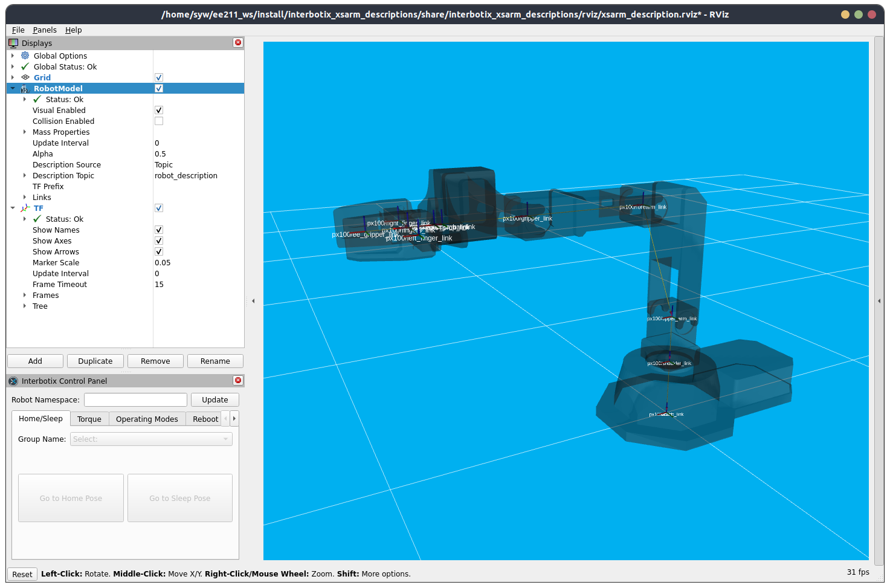Enable the Collision Enabled checkbox
Image resolution: width=890 pixels, height=588 pixels.
pos(159,121)
